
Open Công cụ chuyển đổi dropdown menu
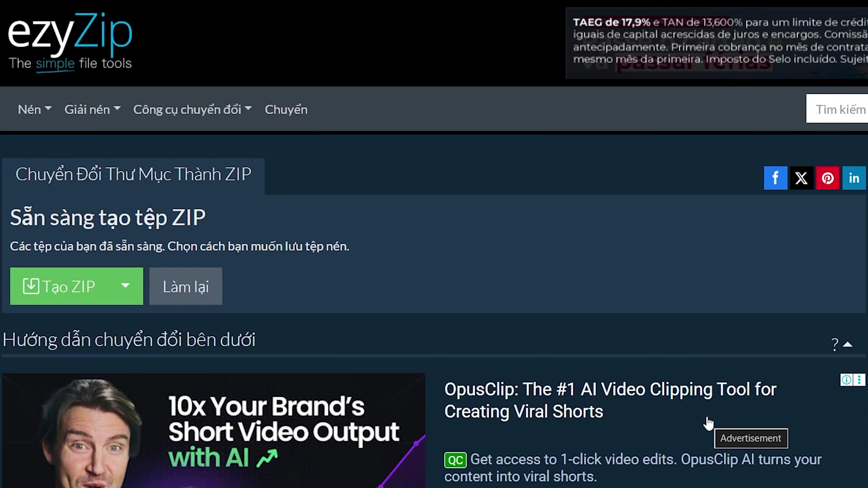(192, 109)
